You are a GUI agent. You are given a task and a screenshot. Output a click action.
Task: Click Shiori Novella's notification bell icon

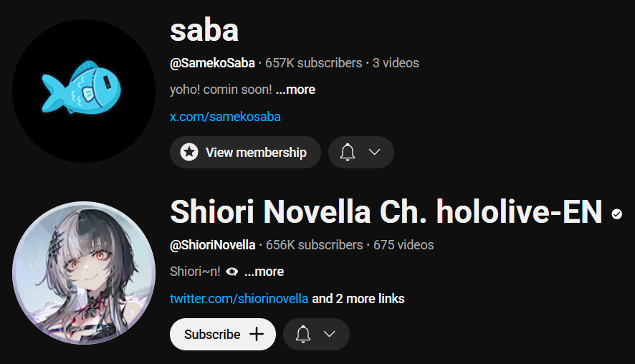click(303, 334)
